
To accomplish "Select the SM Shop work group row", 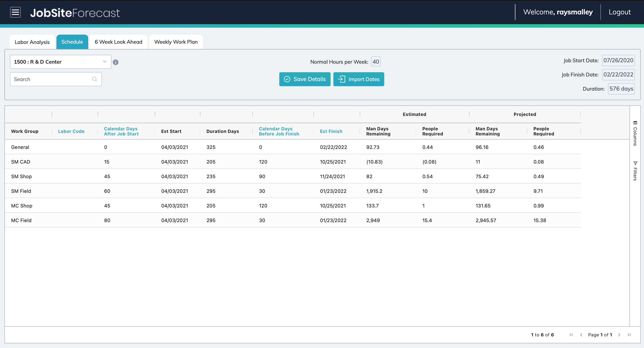I will pos(293,176).
